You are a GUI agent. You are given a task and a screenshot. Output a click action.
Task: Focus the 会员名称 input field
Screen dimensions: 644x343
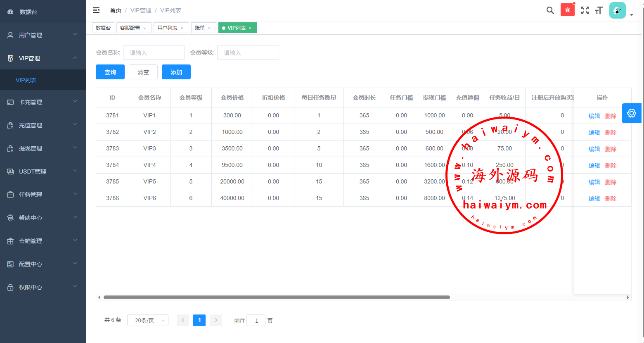154,52
